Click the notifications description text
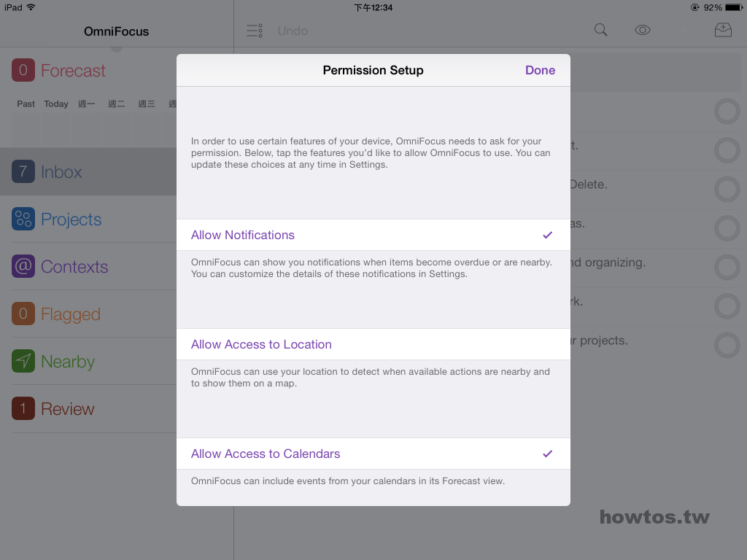 (371, 268)
